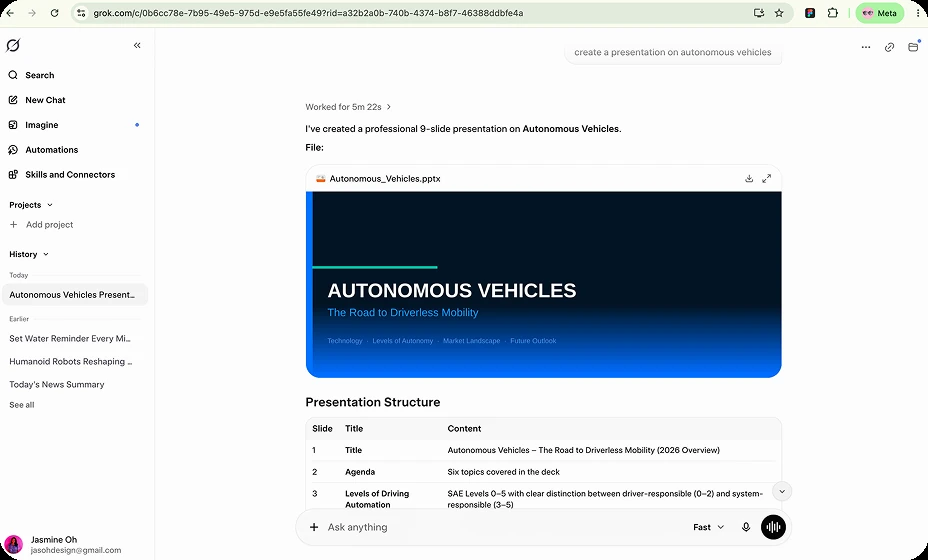Open the panel icon with blue dot
Screen dimensions: 928x560
[x=913, y=47]
